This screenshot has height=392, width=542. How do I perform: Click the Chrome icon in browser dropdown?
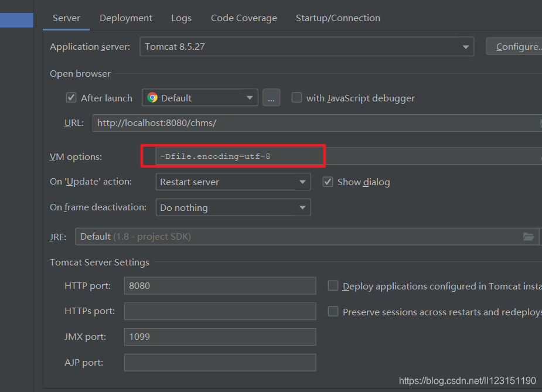152,98
